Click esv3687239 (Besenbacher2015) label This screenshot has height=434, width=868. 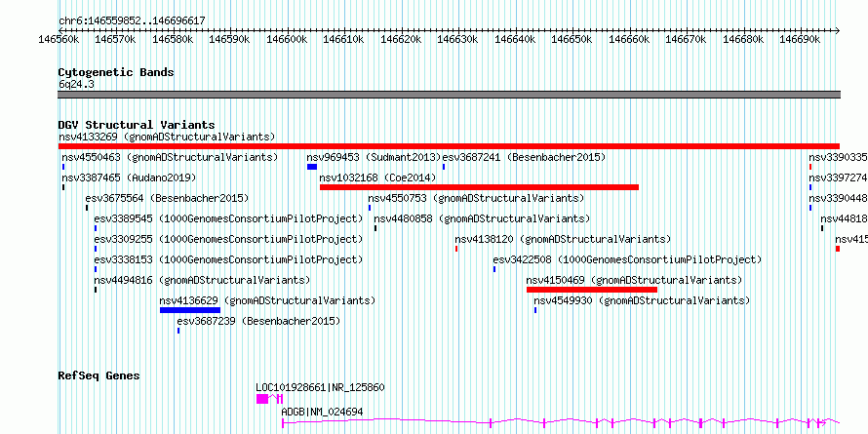[258, 321]
